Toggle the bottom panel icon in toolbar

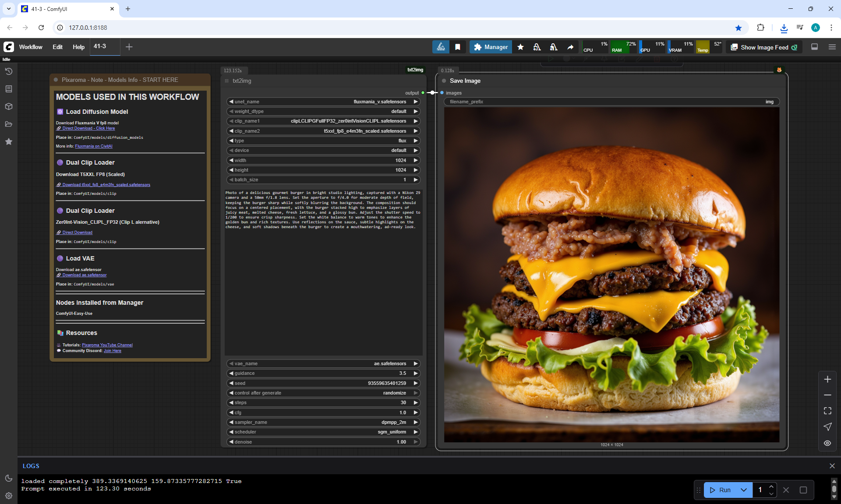coord(814,47)
